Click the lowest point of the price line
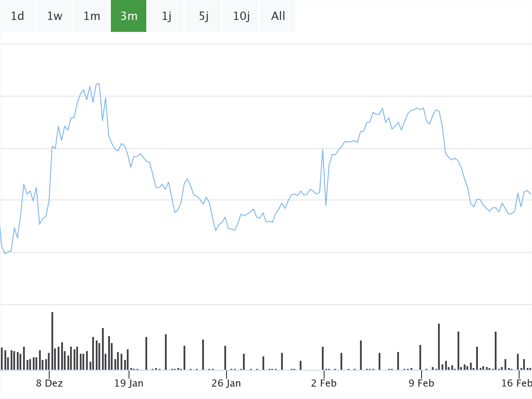This screenshot has width=532, height=399. (x=5, y=253)
